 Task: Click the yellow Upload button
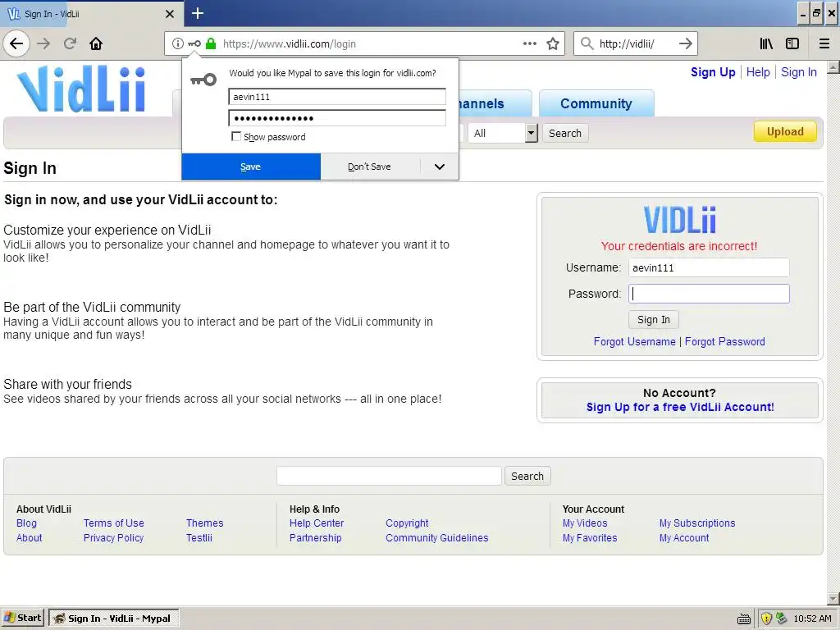coord(785,132)
